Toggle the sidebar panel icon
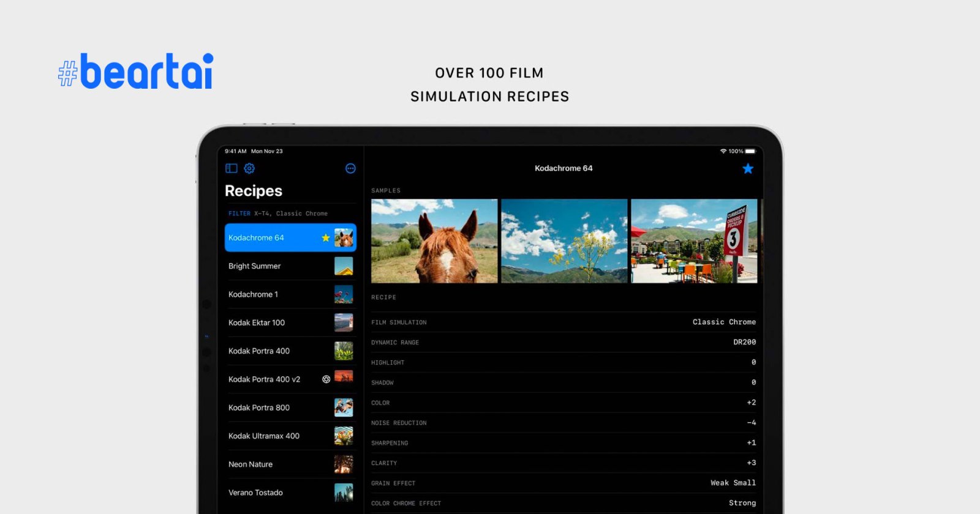980x514 pixels. coord(231,168)
